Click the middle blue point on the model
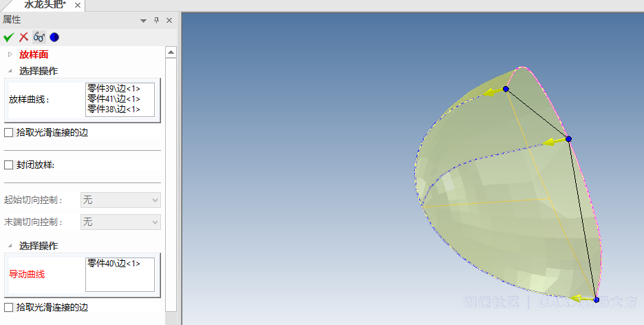Image resolution: width=644 pixels, height=325 pixels. (x=568, y=139)
